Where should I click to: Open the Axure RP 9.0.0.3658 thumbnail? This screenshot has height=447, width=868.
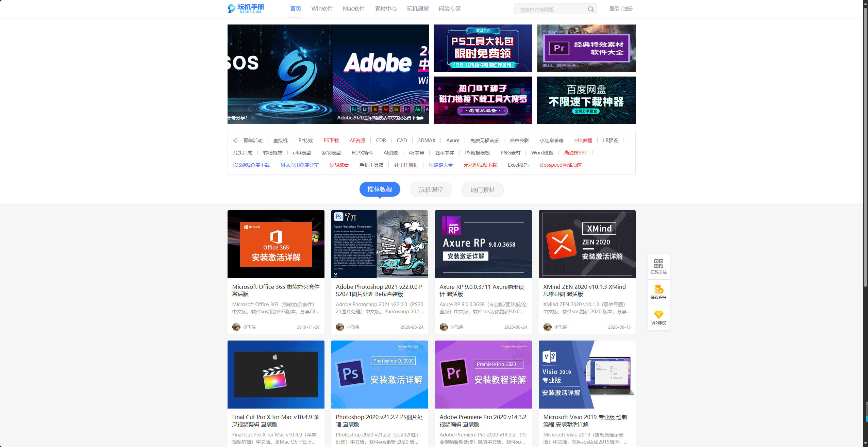483,244
